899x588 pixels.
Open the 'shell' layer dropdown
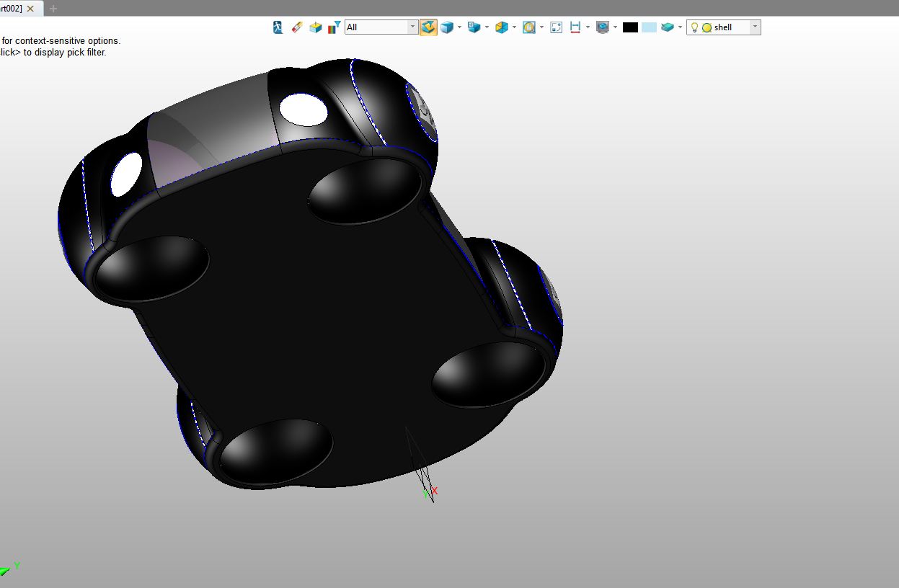pyautogui.click(x=724, y=27)
